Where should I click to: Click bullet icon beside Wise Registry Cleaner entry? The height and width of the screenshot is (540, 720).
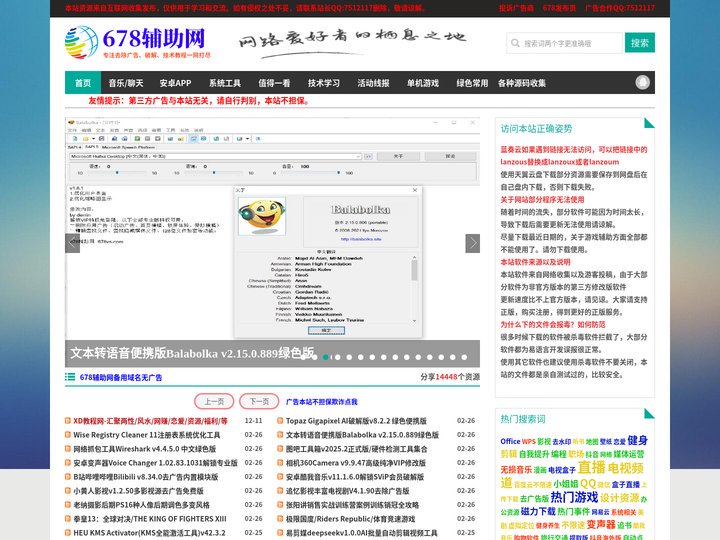[68, 434]
